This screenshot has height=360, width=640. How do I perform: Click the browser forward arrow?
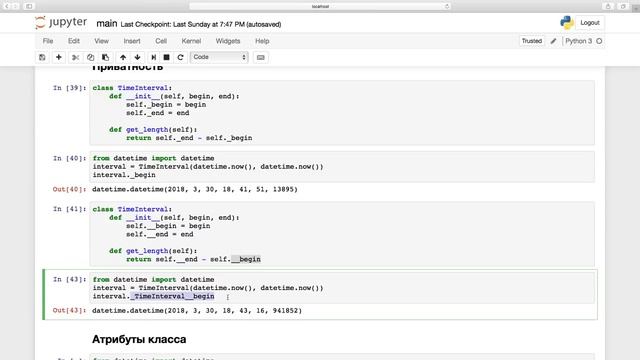[16, 6]
